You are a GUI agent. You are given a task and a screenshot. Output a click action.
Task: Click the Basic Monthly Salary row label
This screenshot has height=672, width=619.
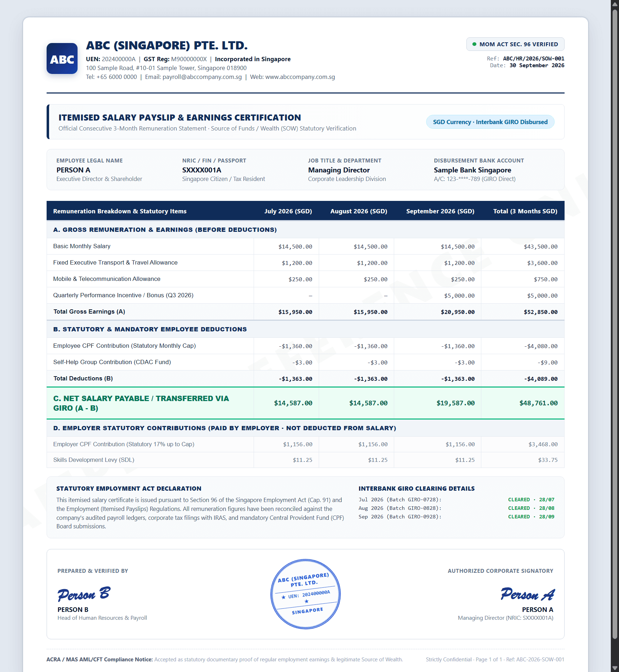pyautogui.click(x=82, y=246)
